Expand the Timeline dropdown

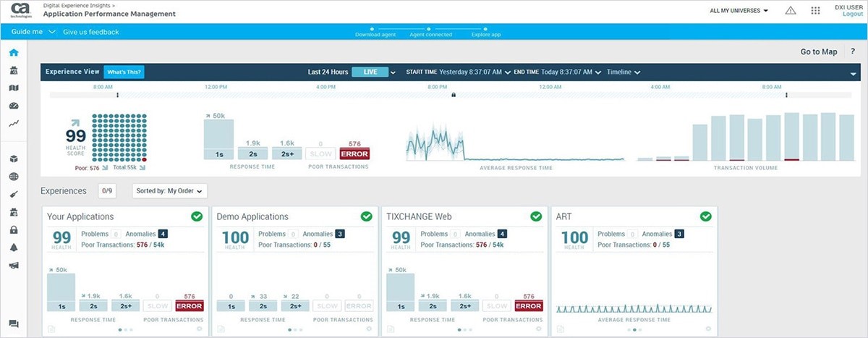(623, 72)
